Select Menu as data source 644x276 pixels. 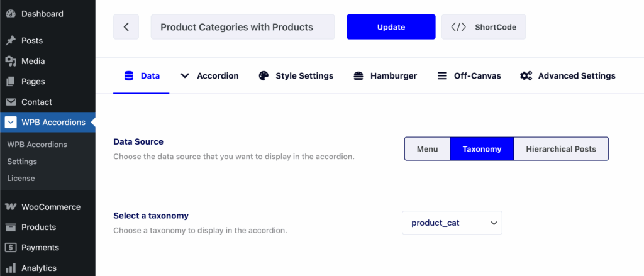pyautogui.click(x=428, y=148)
